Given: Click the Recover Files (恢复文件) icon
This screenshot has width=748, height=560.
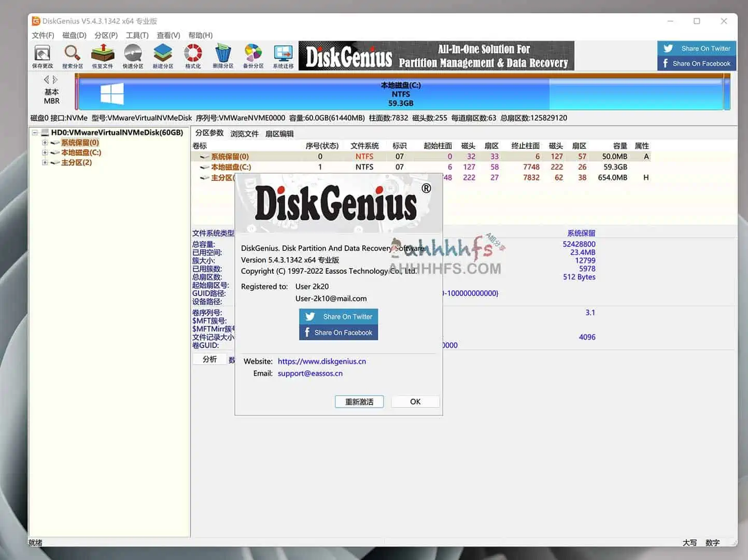Looking at the screenshot, I should coord(102,56).
